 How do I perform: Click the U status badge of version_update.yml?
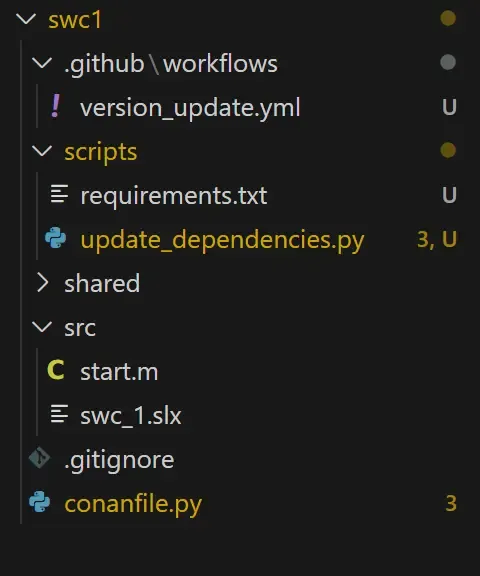coord(449,107)
